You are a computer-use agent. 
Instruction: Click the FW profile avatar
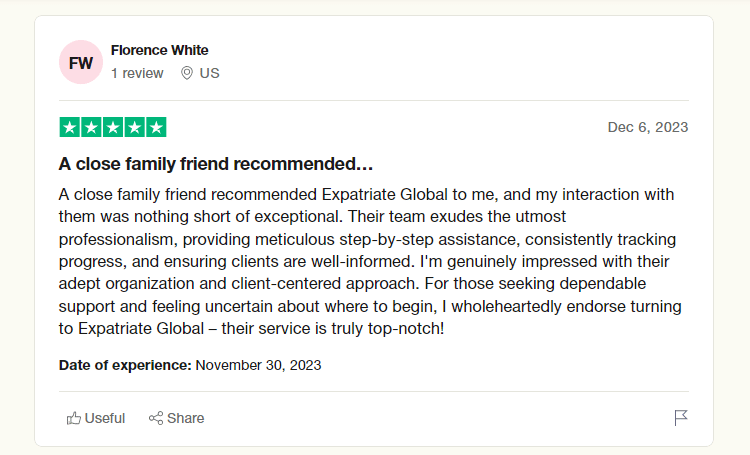pos(81,62)
